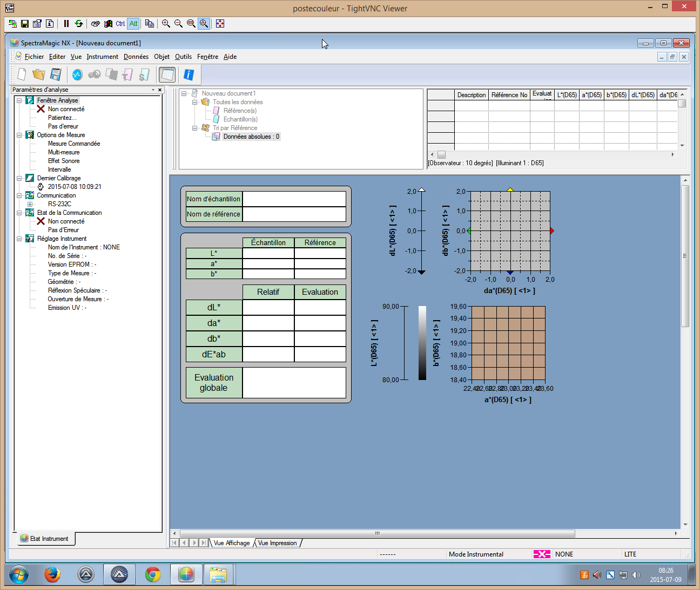Click the new document icon
700x590 pixels.
tap(22, 74)
